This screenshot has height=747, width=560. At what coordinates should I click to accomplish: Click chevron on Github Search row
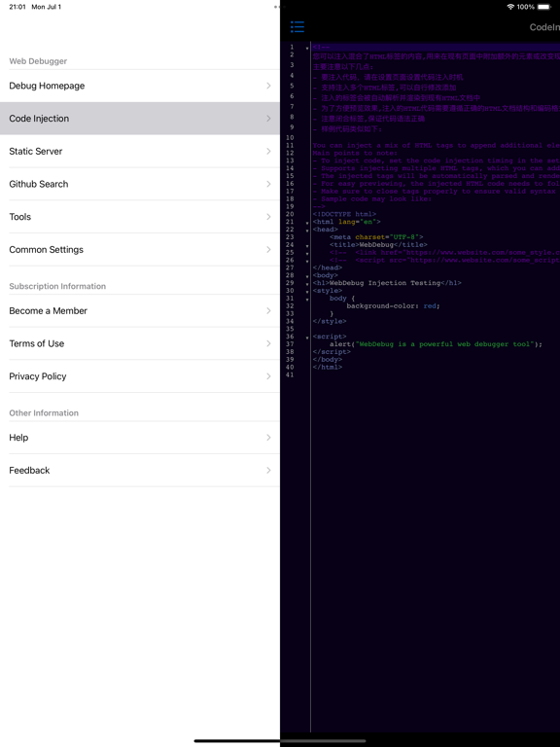point(268,184)
